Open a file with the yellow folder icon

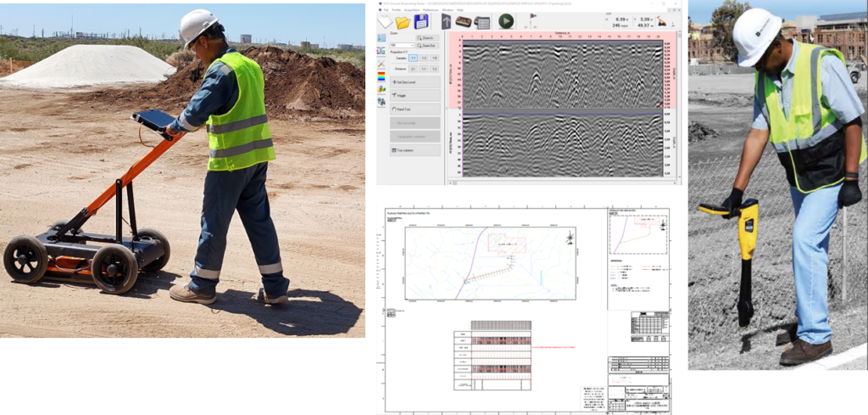pyautogui.click(x=403, y=22)
